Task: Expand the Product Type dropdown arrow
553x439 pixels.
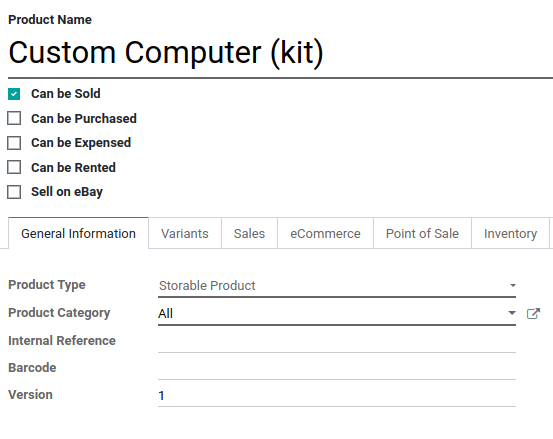Action: 513,285
